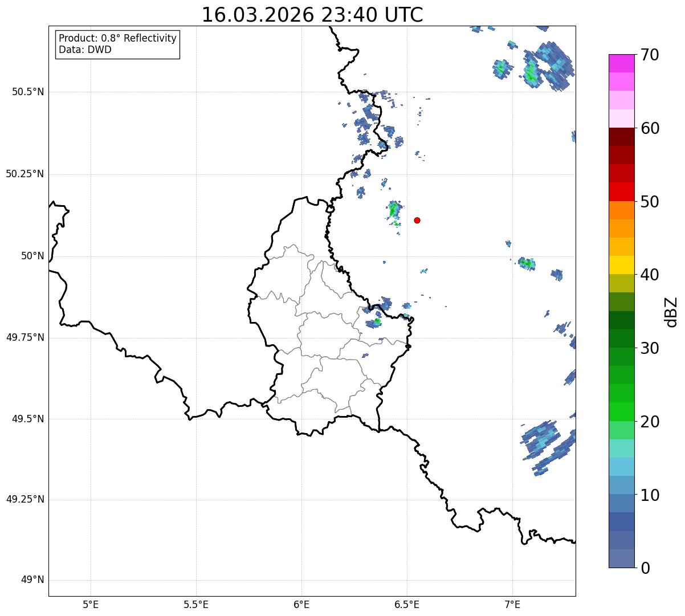This screenshot has height=616, width=685.
Task: Pick the magenta top colorbar segment
Action: [x=621, y=64]
